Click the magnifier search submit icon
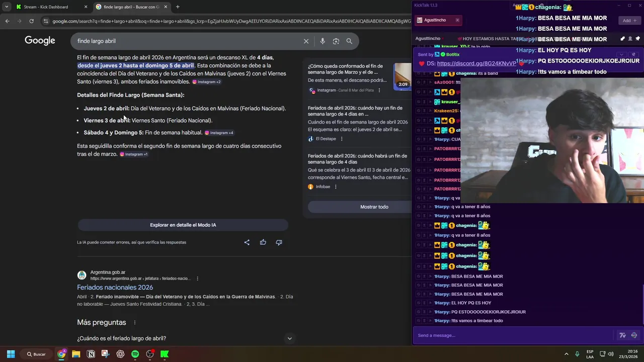Image resolution: width=644 pixels, height=362 pixels. pyautogui.click(x=349, y=41)
